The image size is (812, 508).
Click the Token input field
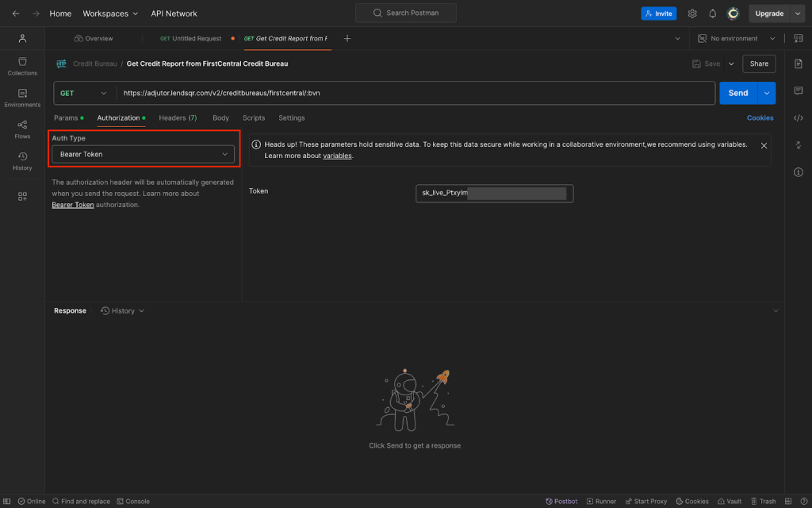(495, 194)
